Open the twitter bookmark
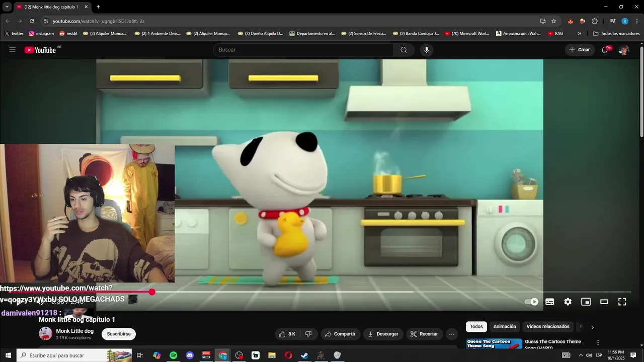644x362 pixels. pyautogui.click(x=14, y=34)
